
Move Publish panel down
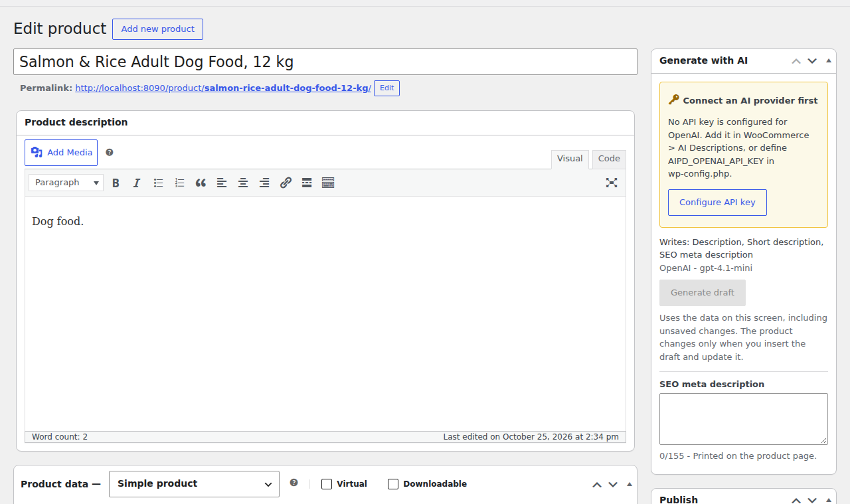click(812, 500)
